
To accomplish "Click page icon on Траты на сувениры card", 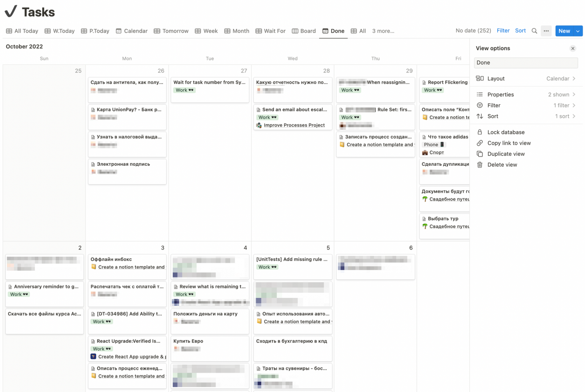I will [x=258, y=369].
